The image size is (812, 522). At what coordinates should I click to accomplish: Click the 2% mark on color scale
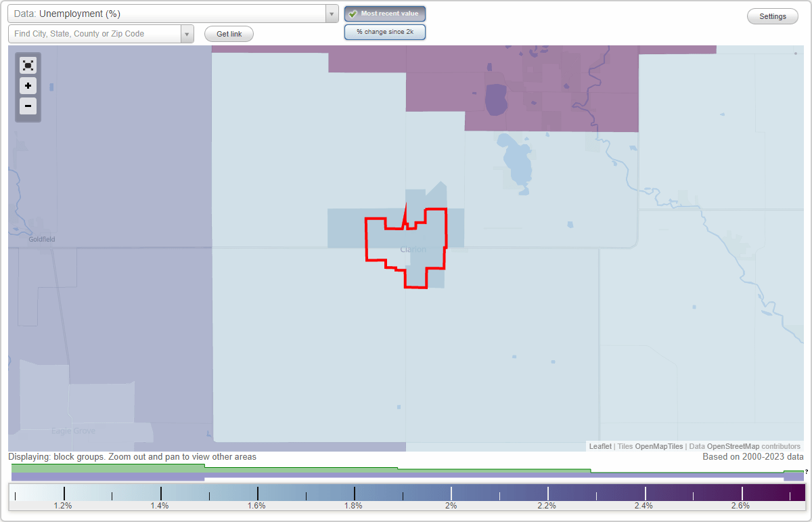tap(451, 505)
